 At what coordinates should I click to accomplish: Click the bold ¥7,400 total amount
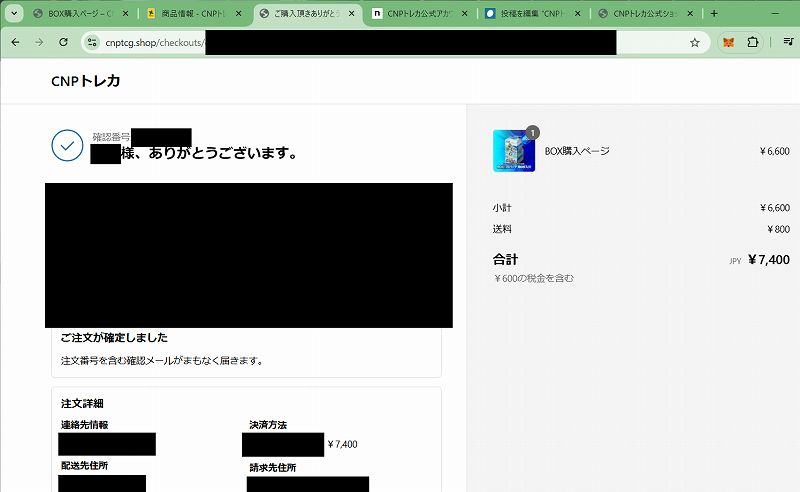pos(769,260)
